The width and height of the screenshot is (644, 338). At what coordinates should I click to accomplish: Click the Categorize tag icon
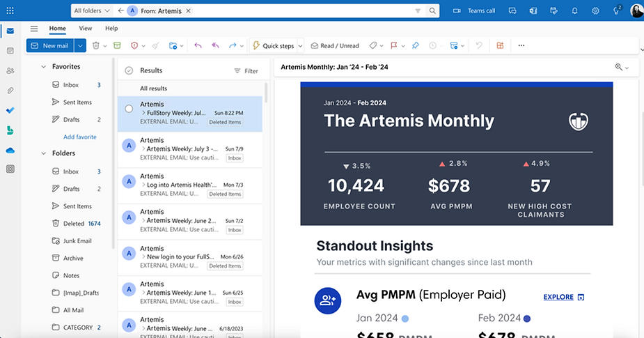pyautogui.click(x=373, y=45)
